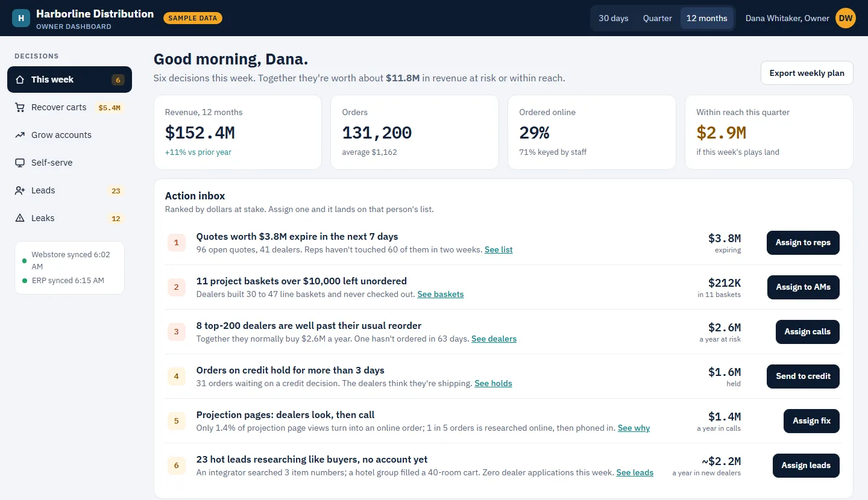Go to the Recover carts label
This screenshot has width=868, height=500.
tap(59, 107)
